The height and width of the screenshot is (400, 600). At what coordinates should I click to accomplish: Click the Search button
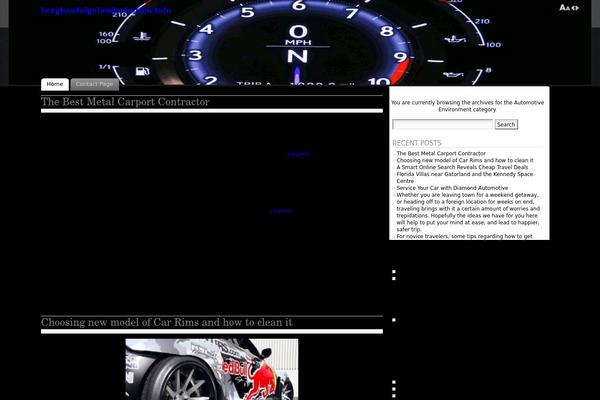(506, 124)
